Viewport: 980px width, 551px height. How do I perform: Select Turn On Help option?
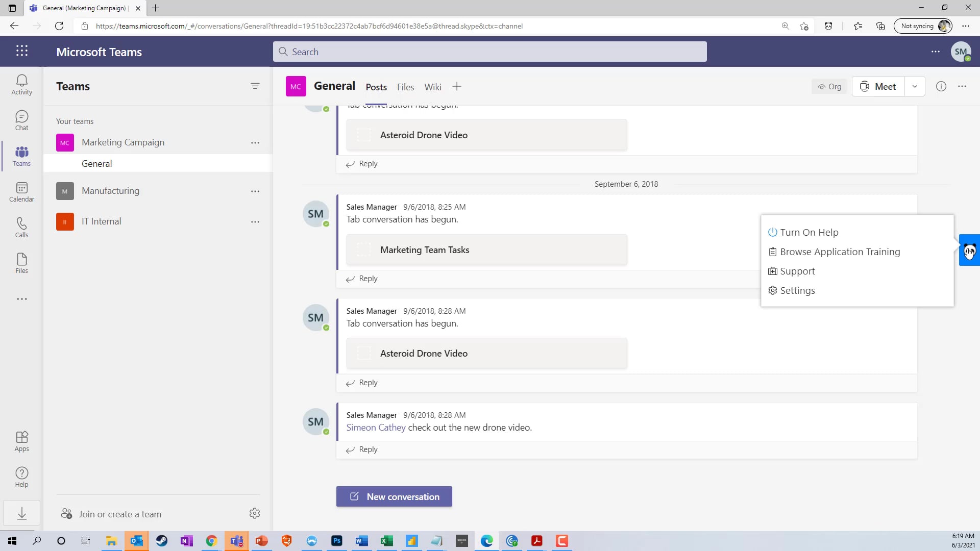[x=808, y=232]
